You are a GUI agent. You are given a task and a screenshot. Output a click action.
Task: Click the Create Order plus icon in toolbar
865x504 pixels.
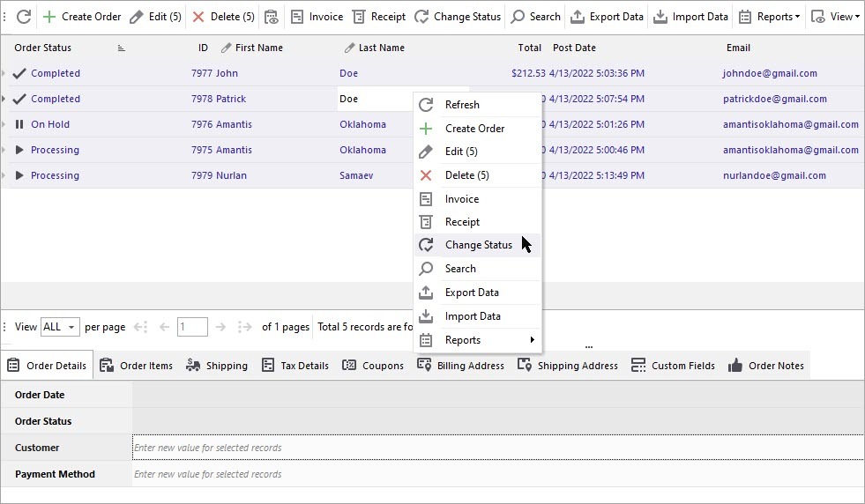[49, 17]
